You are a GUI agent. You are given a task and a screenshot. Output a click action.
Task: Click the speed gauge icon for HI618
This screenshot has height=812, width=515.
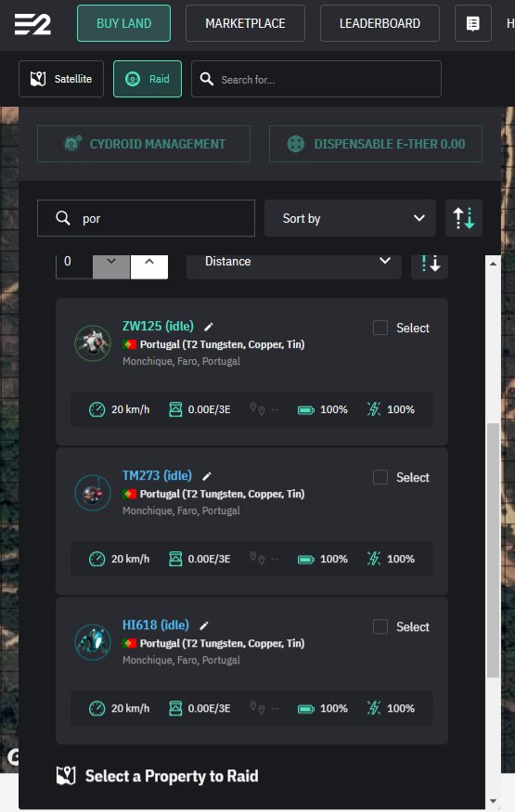point(97,708)
